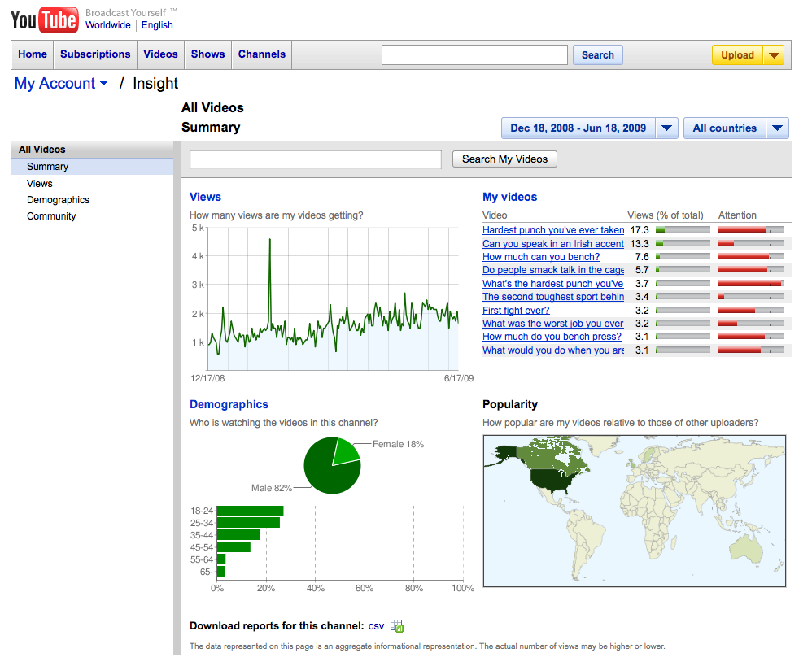Click the Search My Videos button
This screenshot has height=666, width=812.
tap(505, 159)
